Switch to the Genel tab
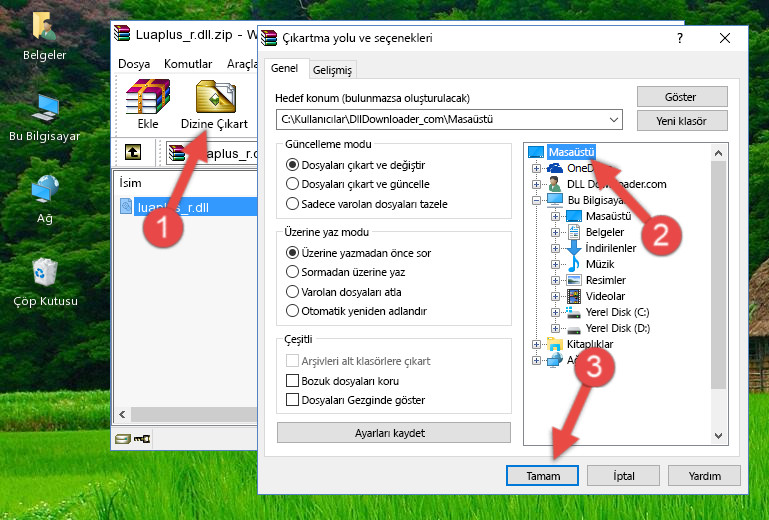The width and height of the screenshot is (769, 520). [x=284, y=68]
